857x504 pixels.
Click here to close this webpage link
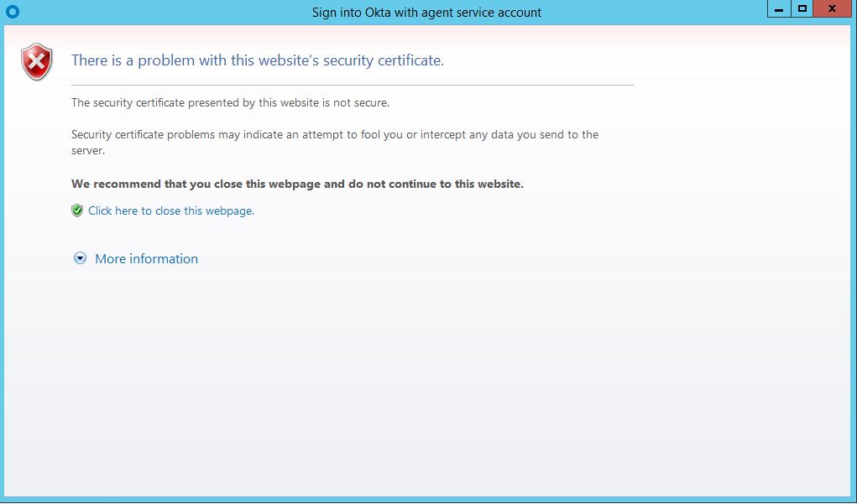(x=170, y=211)
